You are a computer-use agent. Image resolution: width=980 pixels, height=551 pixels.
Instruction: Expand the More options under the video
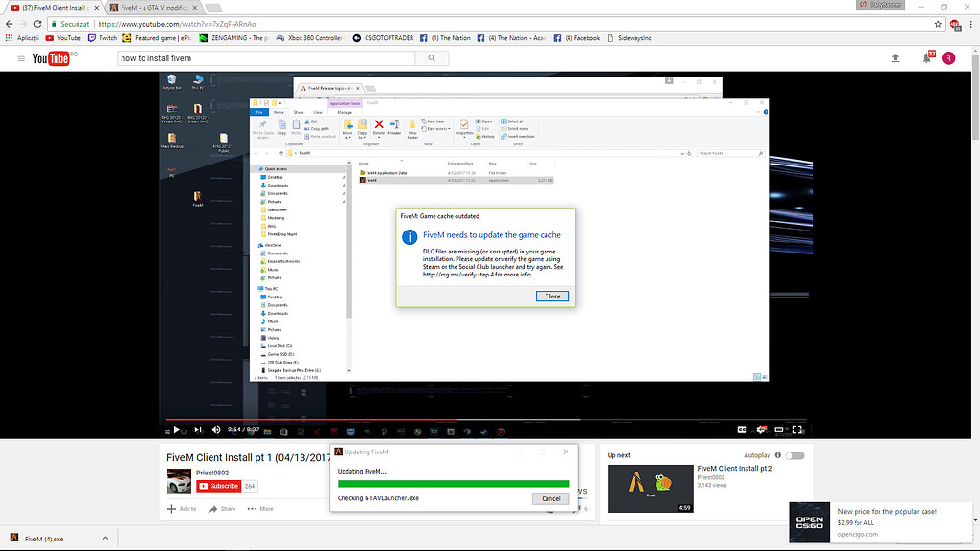[260, 509]
